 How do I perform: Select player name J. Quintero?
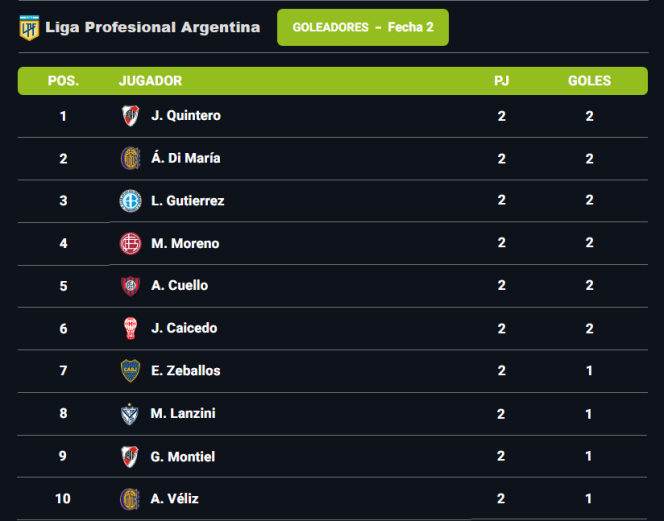(186, 116)
